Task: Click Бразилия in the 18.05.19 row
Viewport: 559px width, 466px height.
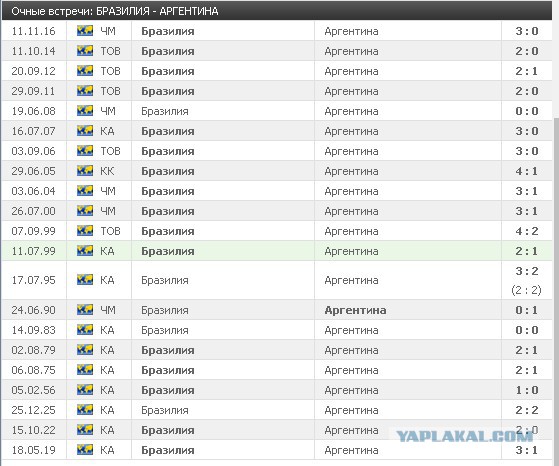Action: coord(168,450)
